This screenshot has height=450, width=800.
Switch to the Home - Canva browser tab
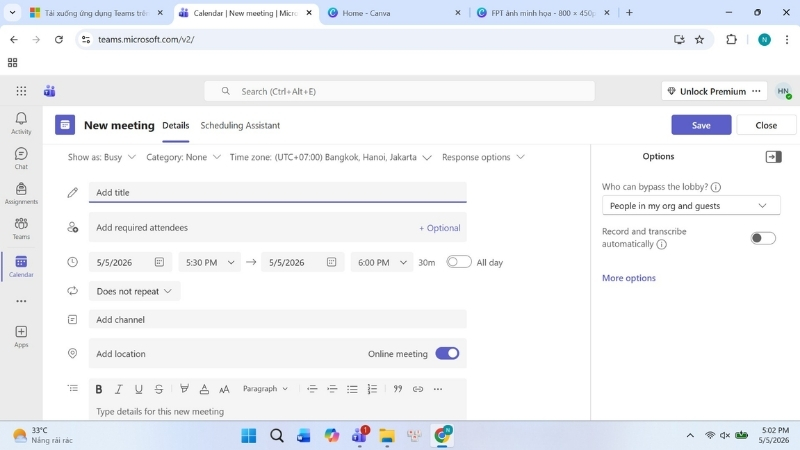pos(394,13)
